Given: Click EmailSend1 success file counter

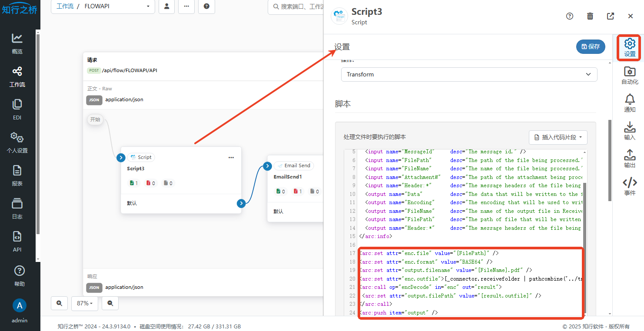Looking at the screenshot, I should 280,192.
